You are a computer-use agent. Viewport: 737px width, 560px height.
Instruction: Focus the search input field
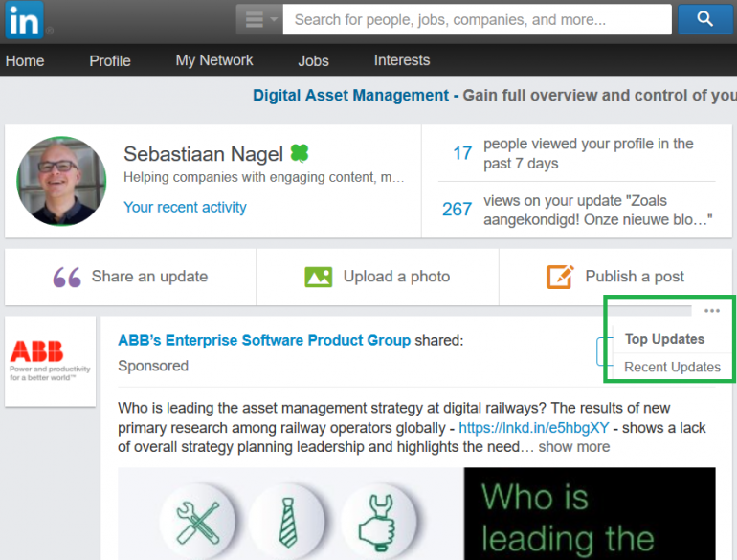pos(477,19)
